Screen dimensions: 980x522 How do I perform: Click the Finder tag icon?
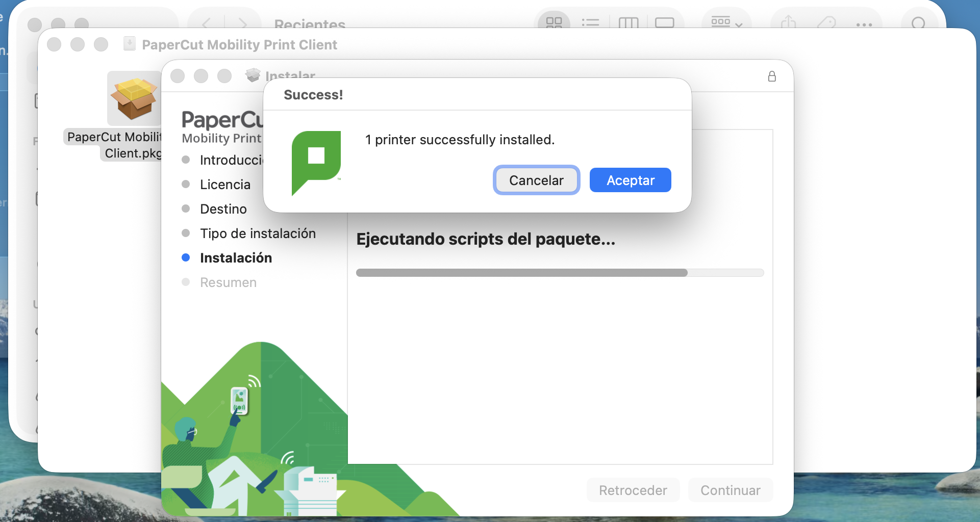[826, 22]
